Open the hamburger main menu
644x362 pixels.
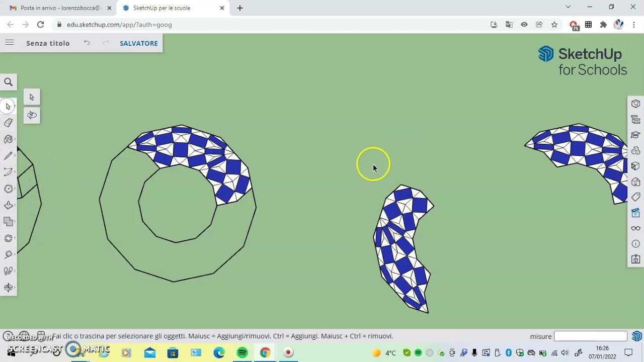9,43
